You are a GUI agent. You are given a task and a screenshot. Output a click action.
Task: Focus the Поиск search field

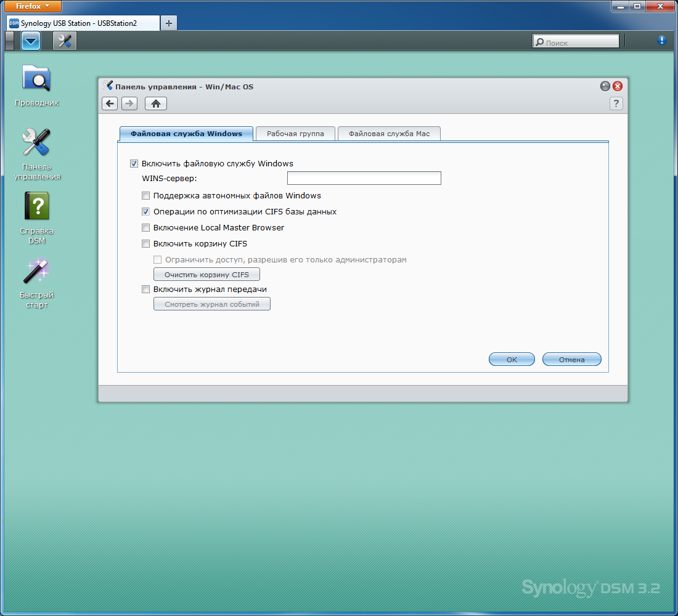point(576,41)
